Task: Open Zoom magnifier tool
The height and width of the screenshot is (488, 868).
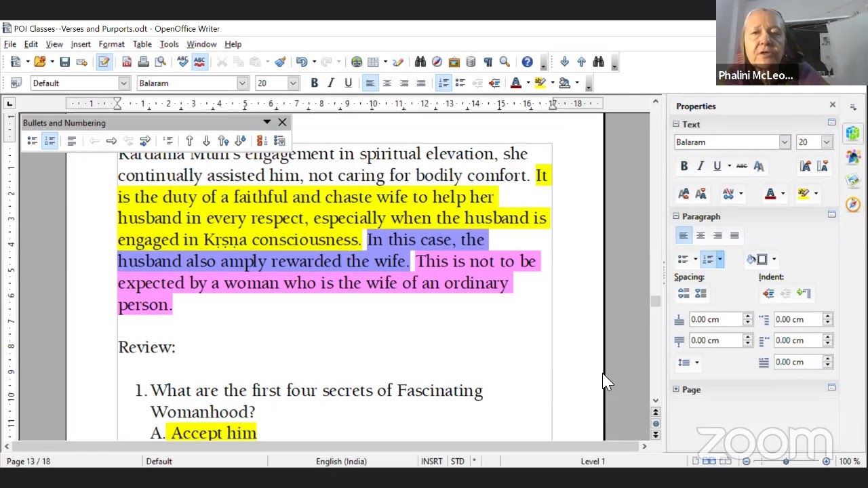Action: [505, 62]
